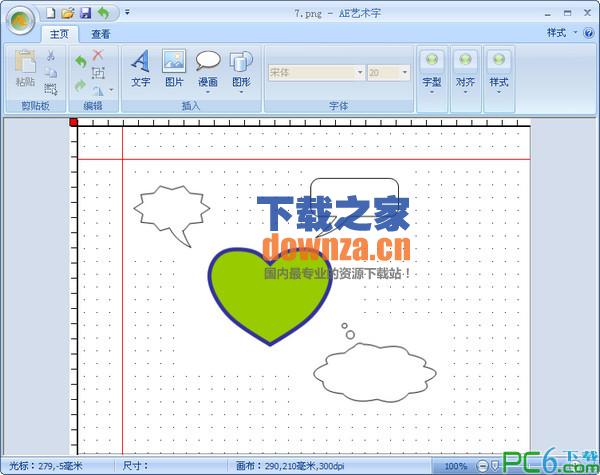Maximize the AE艺术字 window
Viewport: 600px width, 475px height.
[x=567, y=13]
